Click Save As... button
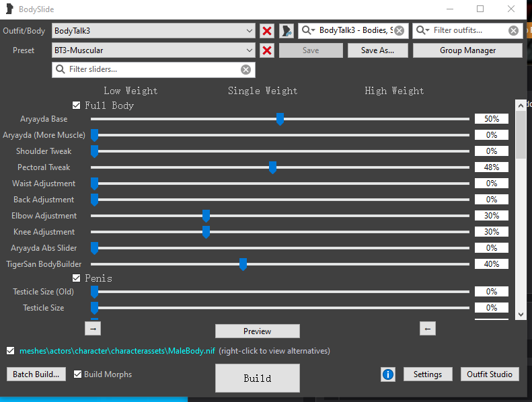This screenshot has height=402, width=532. [377, 50]
